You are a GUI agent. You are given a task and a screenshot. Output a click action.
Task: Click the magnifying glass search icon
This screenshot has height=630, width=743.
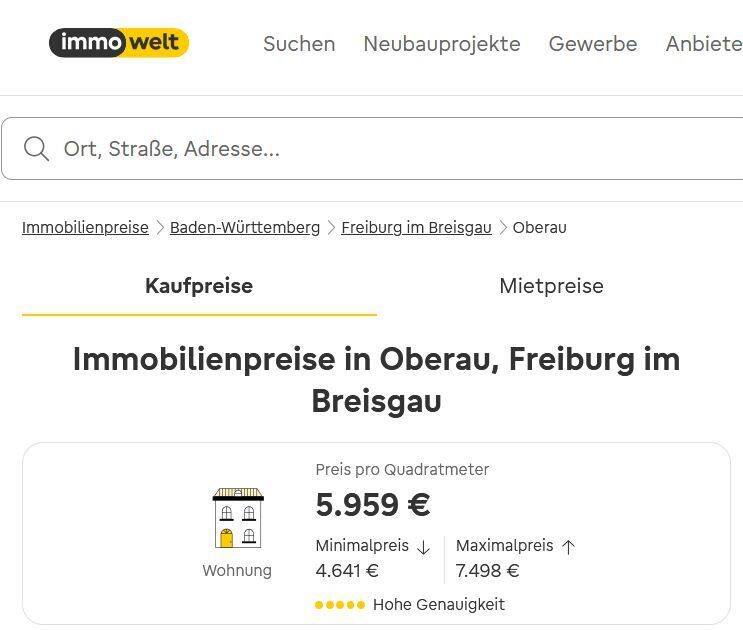point(36,149)
